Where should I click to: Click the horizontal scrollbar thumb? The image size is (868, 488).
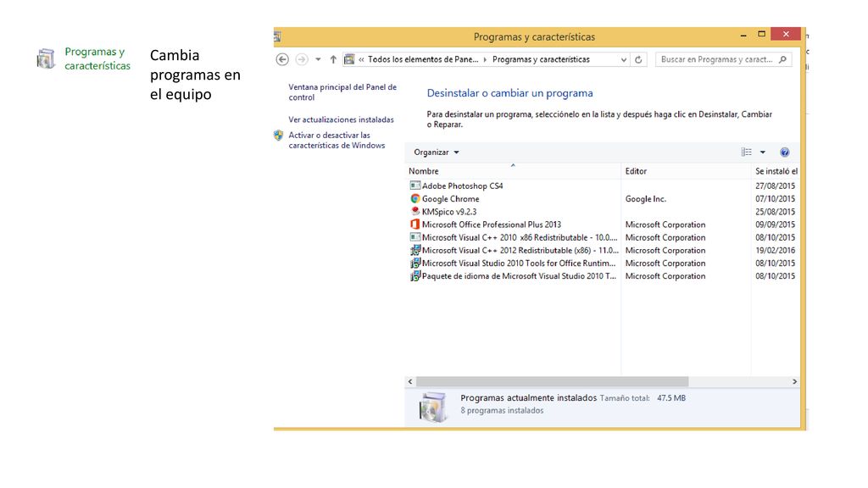pos(553,381)
